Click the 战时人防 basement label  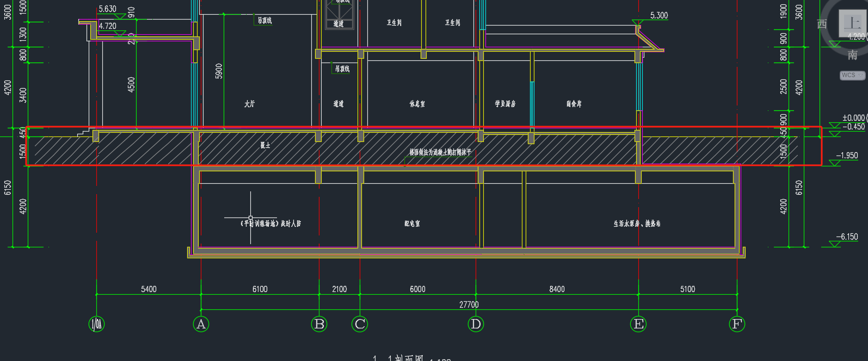point(291,223)
